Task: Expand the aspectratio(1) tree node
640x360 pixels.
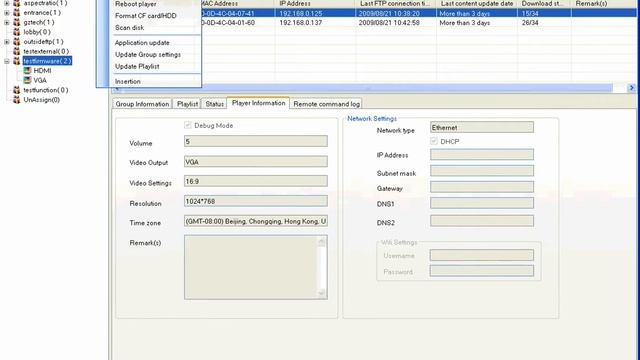Action: click(7, 3)
